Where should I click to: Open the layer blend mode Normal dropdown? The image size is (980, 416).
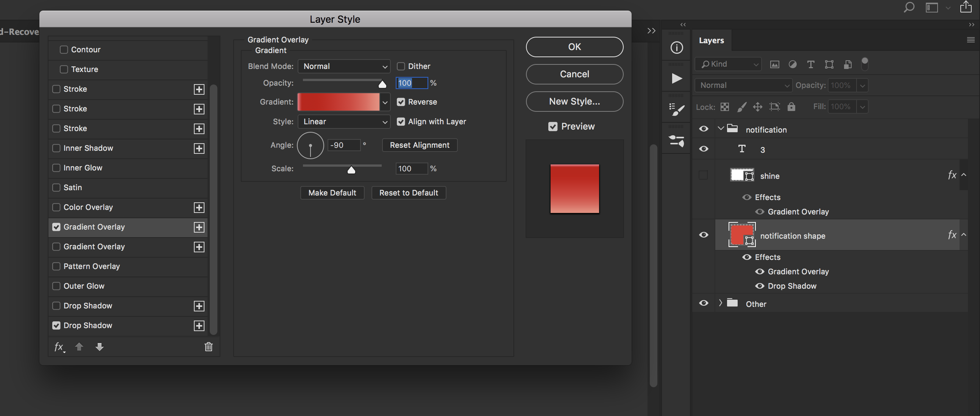click(x=743, y=86)
